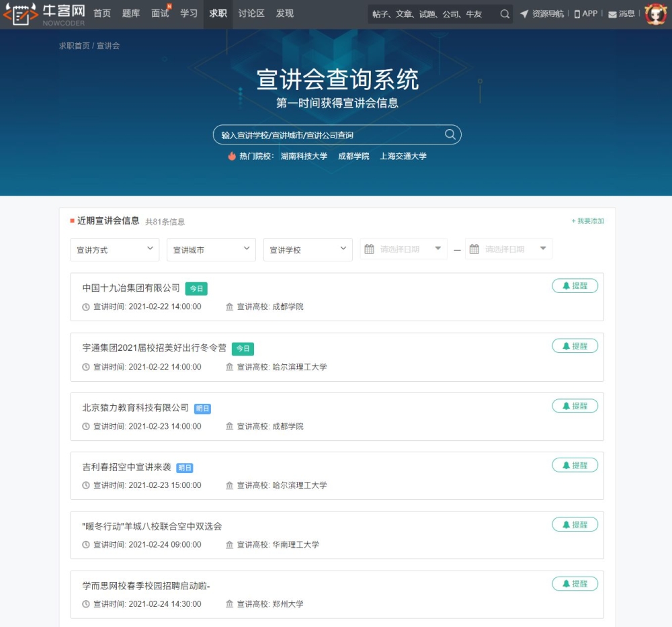Viewport: 672px width, 627px height.
Task: Open the 讨论区 nav item
Action: [251, 13]
